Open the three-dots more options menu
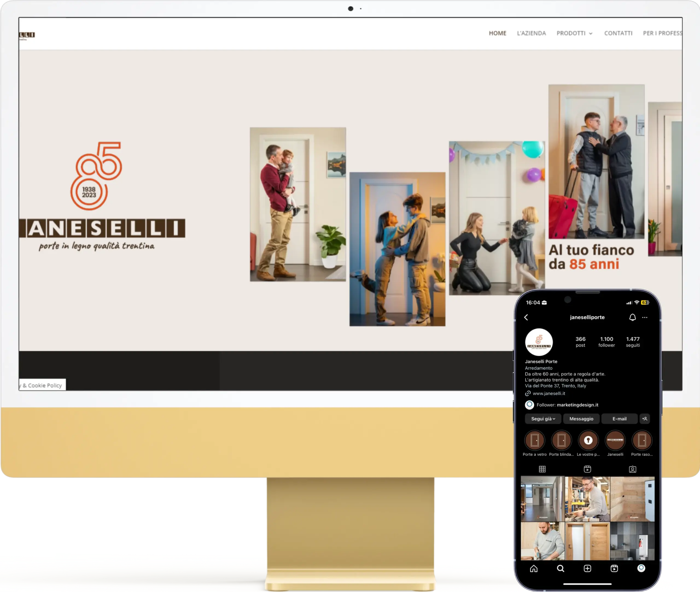 (644, 317)
